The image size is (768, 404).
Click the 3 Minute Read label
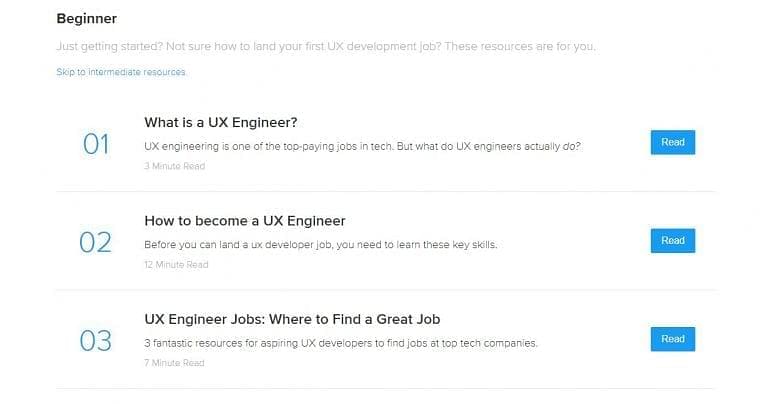pos(174,166)
